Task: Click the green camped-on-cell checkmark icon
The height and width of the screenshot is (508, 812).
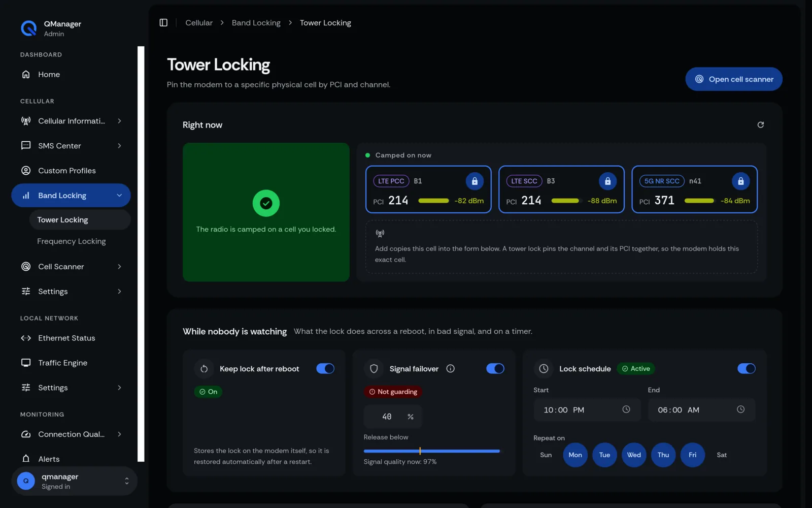Action: 266,203
